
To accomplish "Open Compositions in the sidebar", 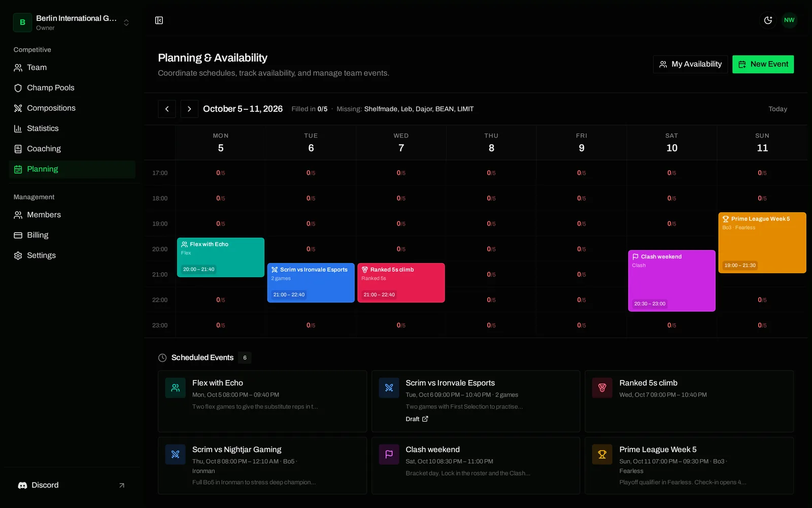I will (72, 108).
